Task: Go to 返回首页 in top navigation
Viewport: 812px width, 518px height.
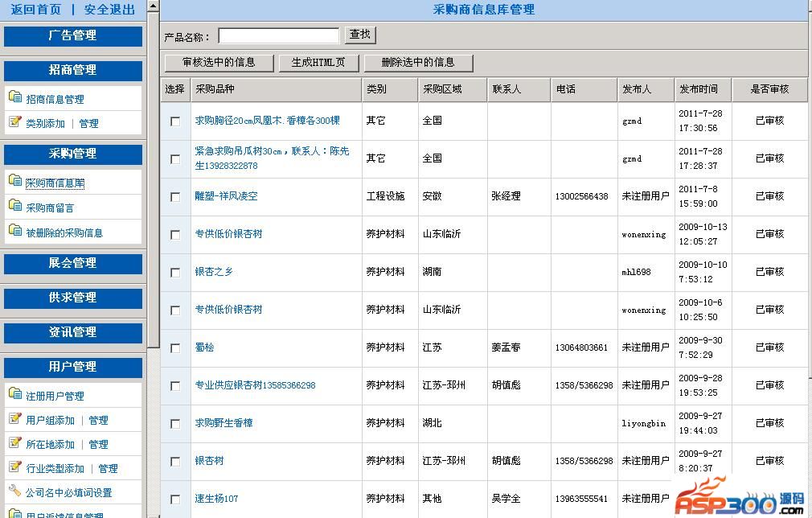Action: coord(35,10)
